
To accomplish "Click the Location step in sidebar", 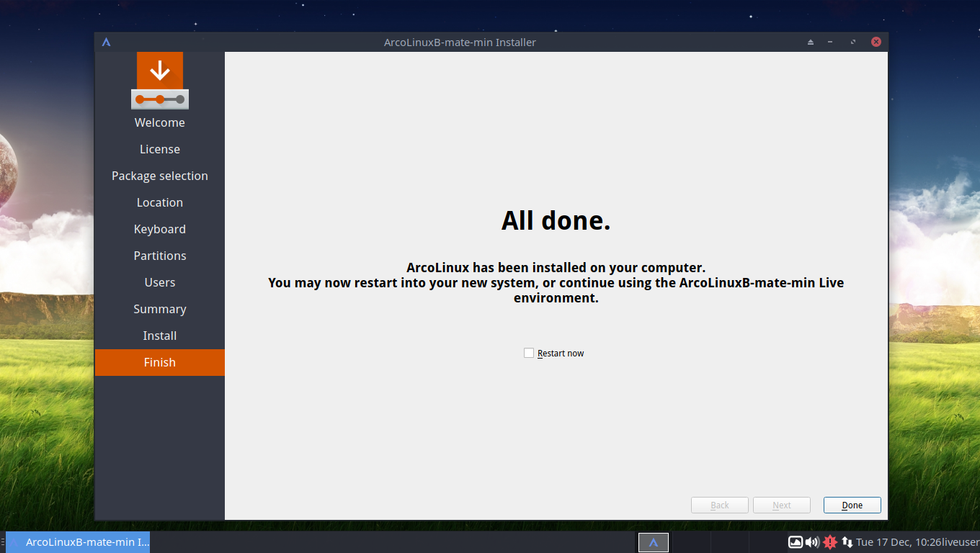I will coord(160,202).
